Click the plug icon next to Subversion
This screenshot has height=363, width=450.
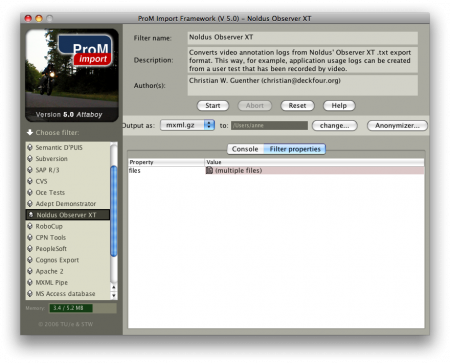(x=30, y=159)
